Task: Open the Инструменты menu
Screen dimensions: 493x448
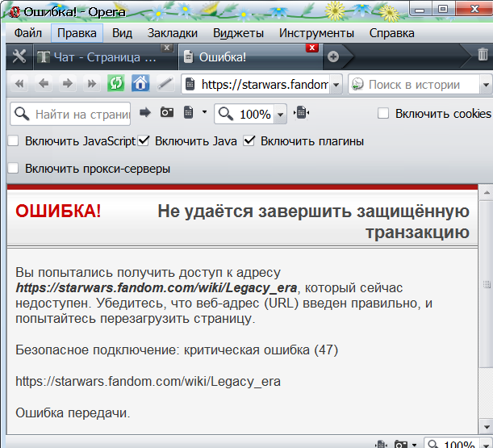Action: pos(316,33)
